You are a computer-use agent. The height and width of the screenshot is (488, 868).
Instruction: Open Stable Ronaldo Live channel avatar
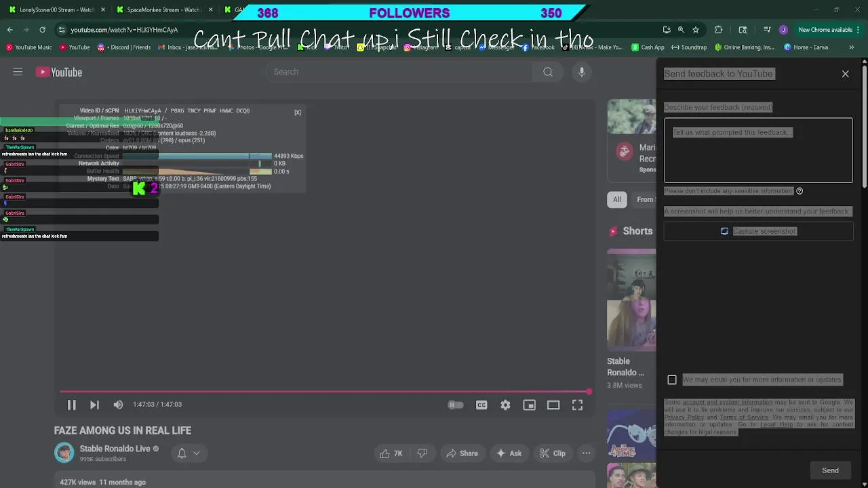(x=64, y=453)
